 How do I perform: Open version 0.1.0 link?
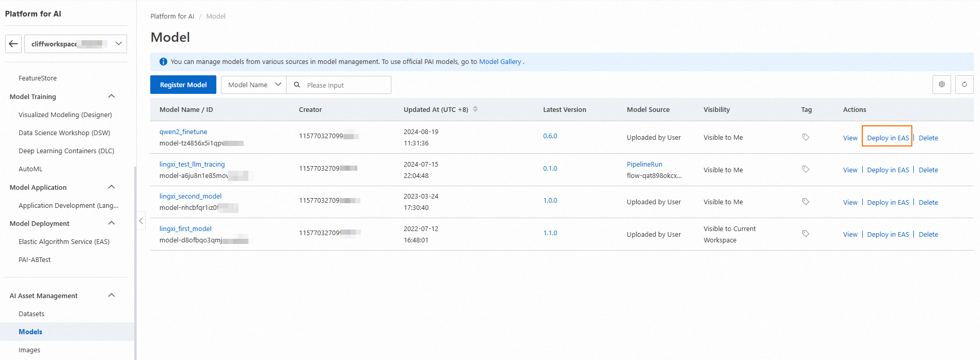point(550,168)
